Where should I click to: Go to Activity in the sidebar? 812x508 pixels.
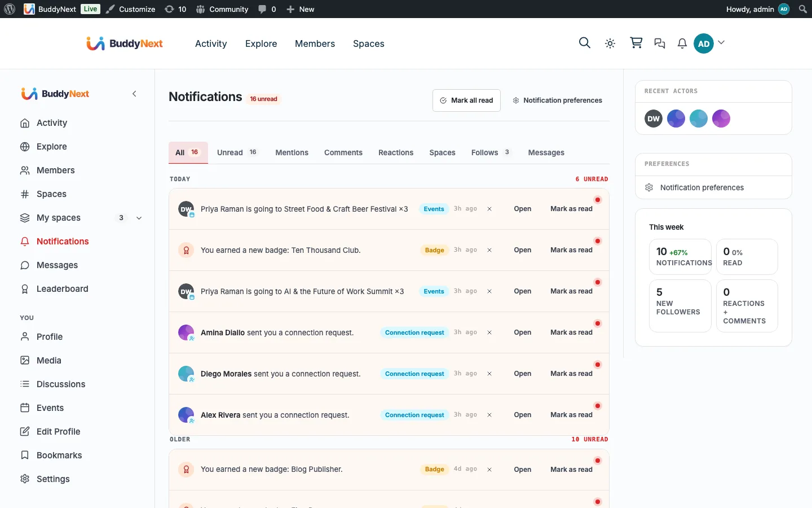[x=51, y=123]
